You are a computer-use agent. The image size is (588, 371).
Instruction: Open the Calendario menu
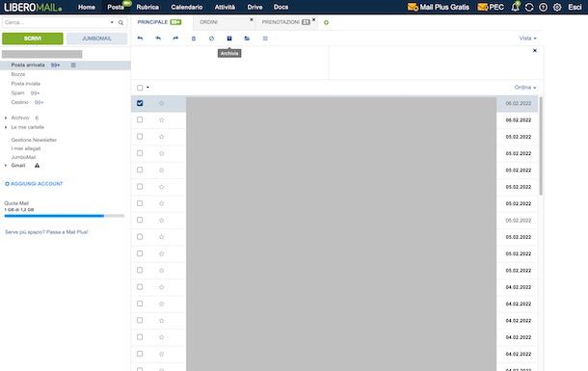coord(187,7)
